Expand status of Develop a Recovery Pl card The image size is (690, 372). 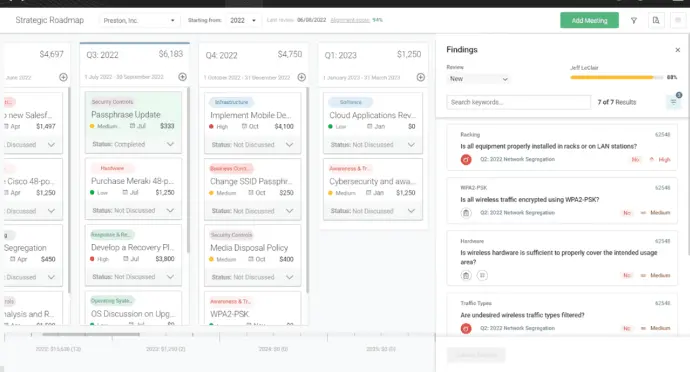tap(170, 276)
